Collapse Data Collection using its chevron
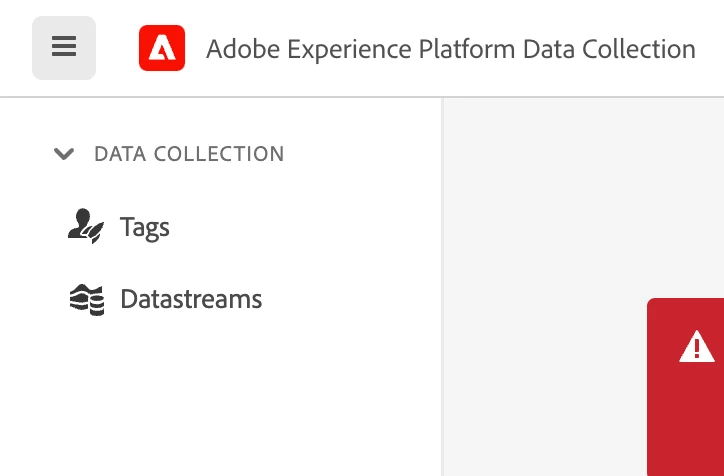 (64, 154)
